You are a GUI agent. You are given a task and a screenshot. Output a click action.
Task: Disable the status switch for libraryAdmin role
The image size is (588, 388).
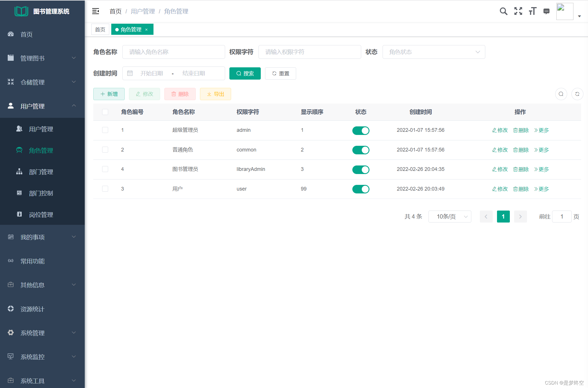click(x=361, y=170)
